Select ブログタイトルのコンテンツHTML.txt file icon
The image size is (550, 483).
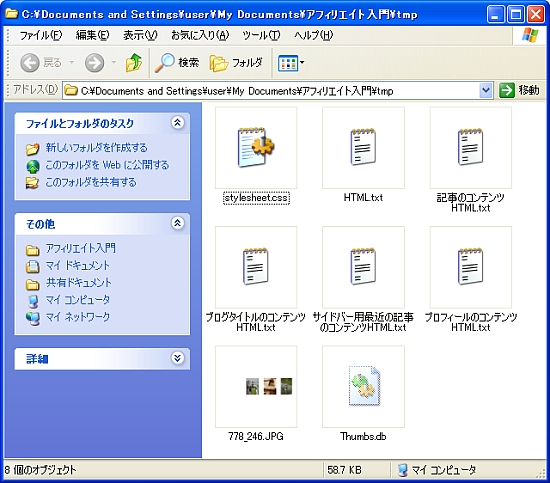click(x=256, y=267)
